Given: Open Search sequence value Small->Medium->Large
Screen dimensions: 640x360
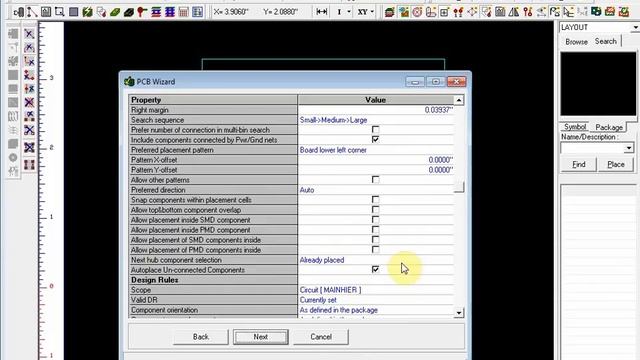Looking at the screenshot, I should point(376,120).
